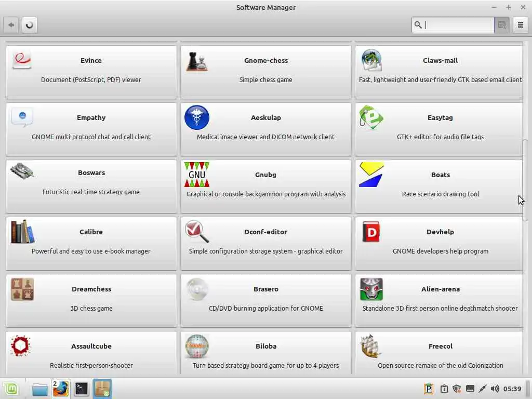Click the Software Manager taskbar item
The height and width of the screenshot is (399, 532).
(102, 389)
